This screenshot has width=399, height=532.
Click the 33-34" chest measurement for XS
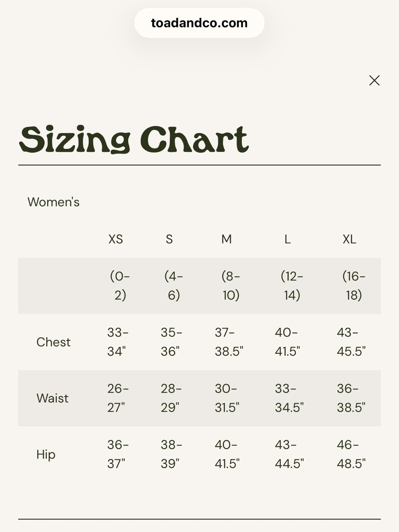118,342
